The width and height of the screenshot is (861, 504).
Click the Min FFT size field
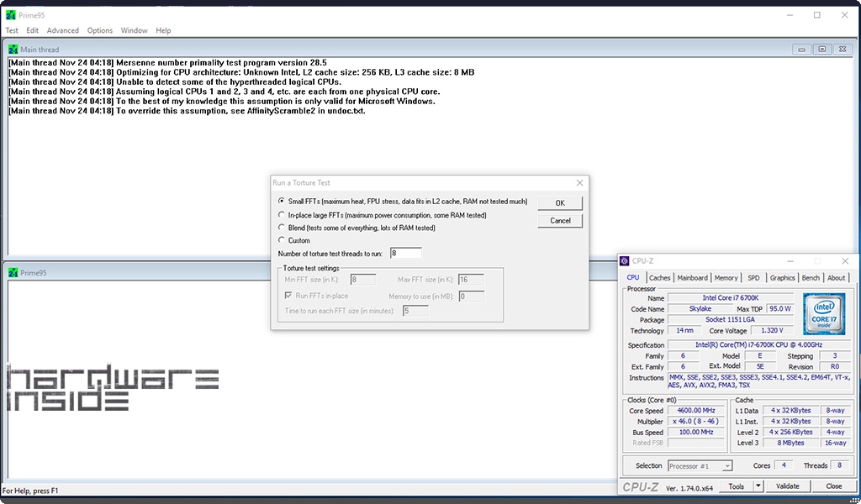tap(363, 280)
